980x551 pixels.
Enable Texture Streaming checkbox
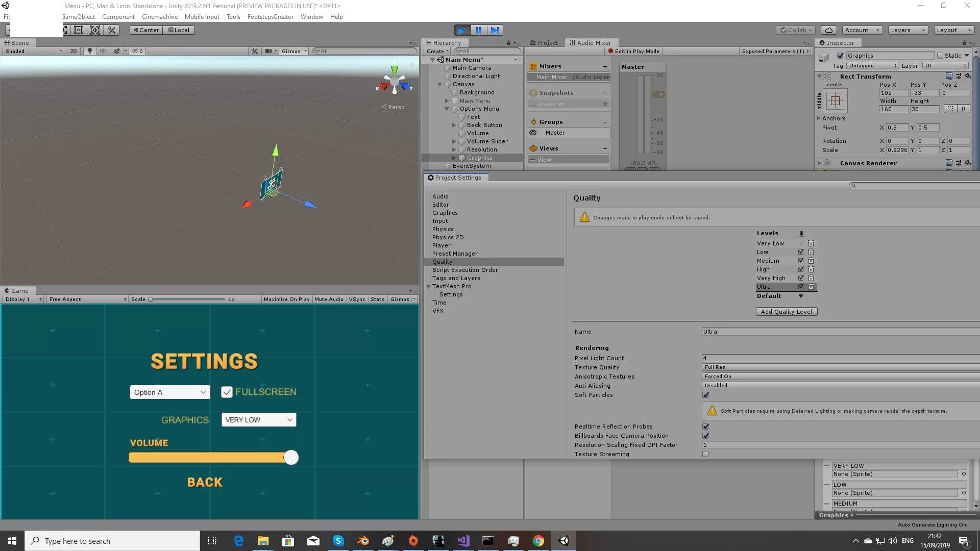[x=705, y=454]
